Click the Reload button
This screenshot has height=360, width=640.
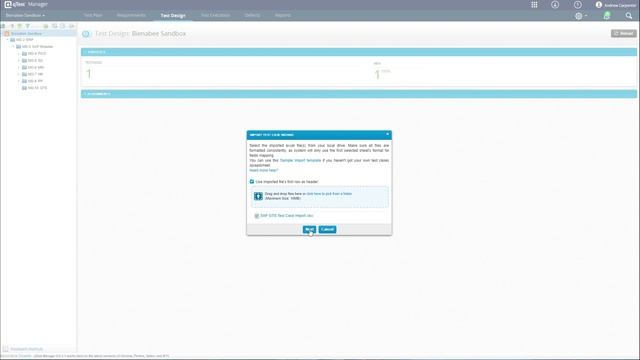point(623,33)
